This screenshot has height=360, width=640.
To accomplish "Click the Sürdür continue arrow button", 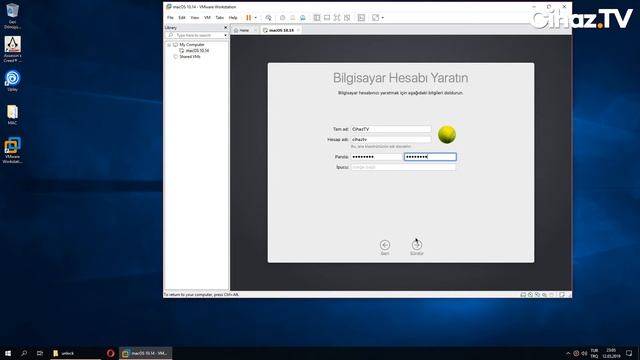I will point(416,245).
